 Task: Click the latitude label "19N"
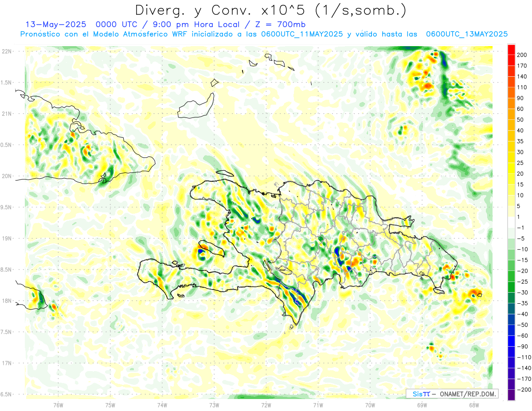coord(7,238)
